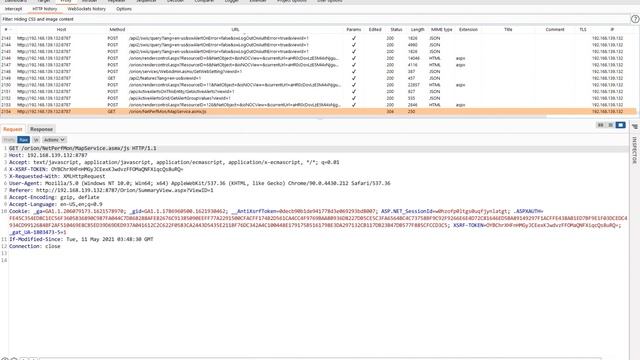Click the If-Modified-Since header line
This screenshot has height=360, width=640.
[x=81, y=239]
